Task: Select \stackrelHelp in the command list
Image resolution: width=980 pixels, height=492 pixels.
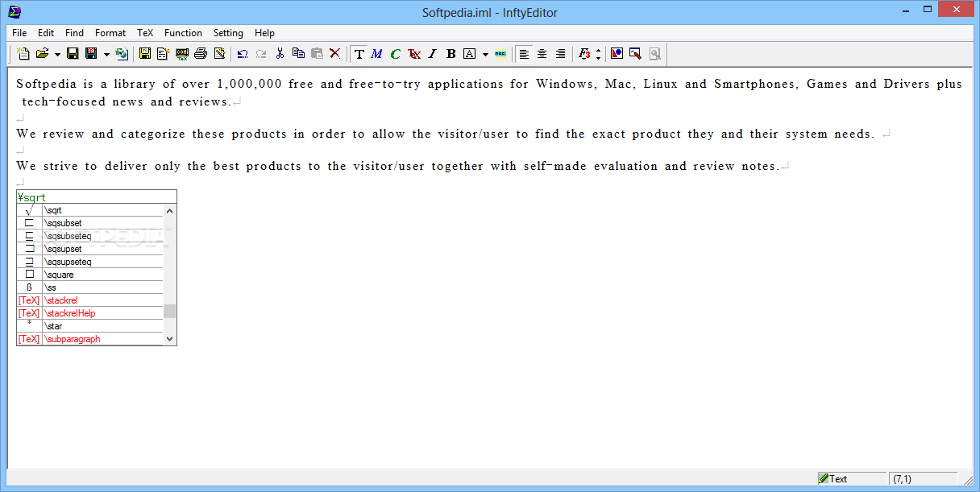Action: (90, 313)
